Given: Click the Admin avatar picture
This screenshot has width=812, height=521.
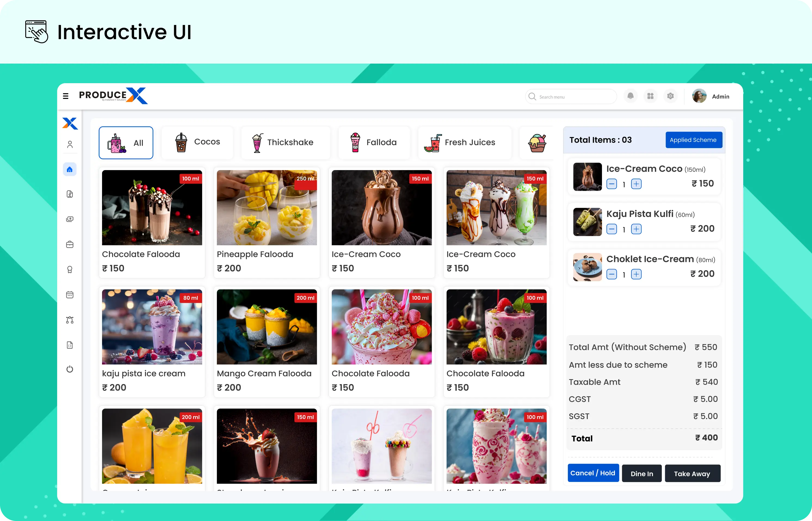Looking at the screenshot, I should pos(699,96).
